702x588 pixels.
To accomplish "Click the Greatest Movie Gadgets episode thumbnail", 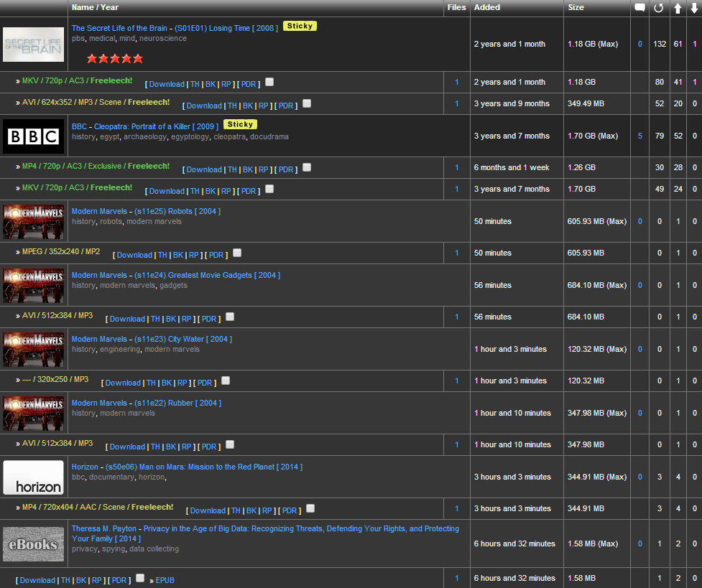I will (x=34, y=286).
